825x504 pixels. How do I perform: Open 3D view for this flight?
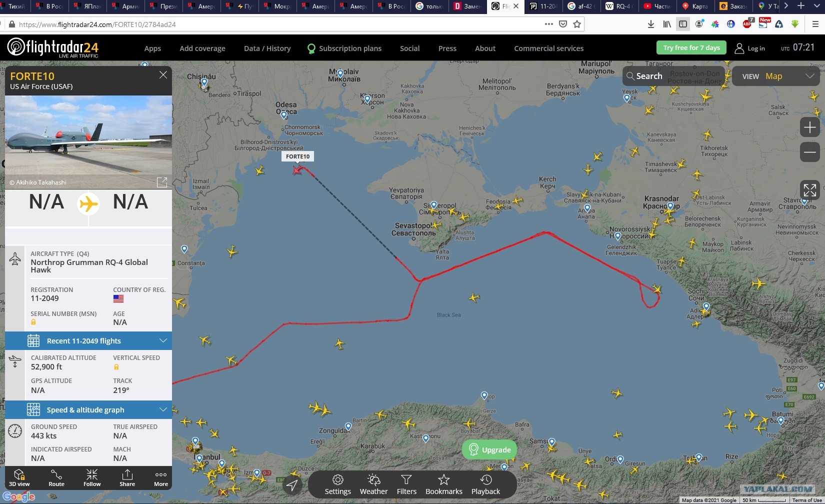coord(19,478)
